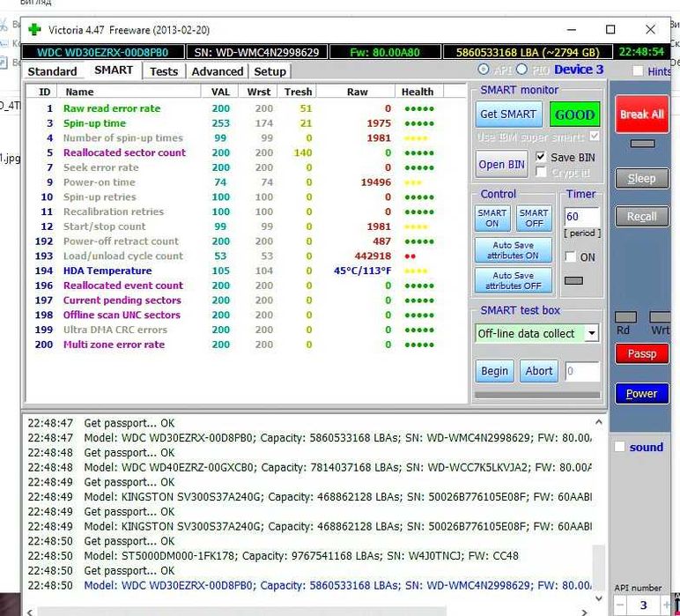Click the API number value field
Image resolution: width=680 pixels, height=616 pixels.
point(644,605)
